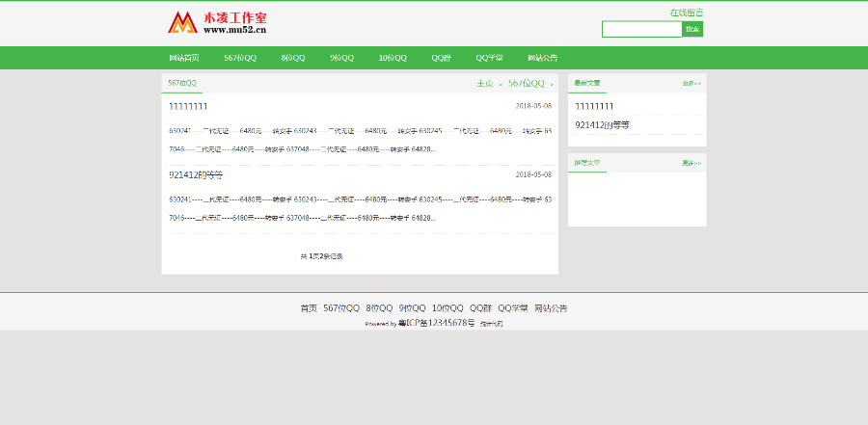The image size is (868, 425).
Task: Click 更多>> beside 最新文章
Action: 692,84
